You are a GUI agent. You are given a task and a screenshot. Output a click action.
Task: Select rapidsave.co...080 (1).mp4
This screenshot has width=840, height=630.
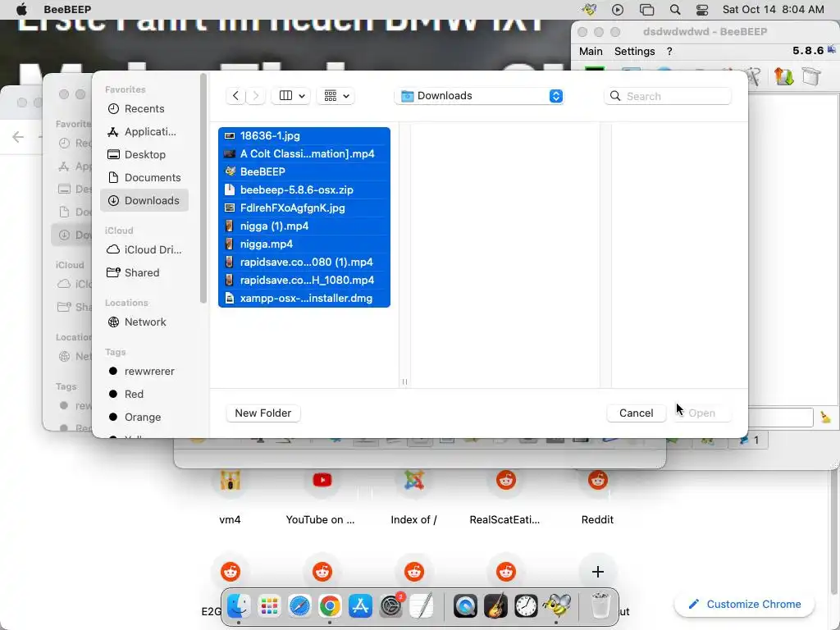[x=304, y=262]
